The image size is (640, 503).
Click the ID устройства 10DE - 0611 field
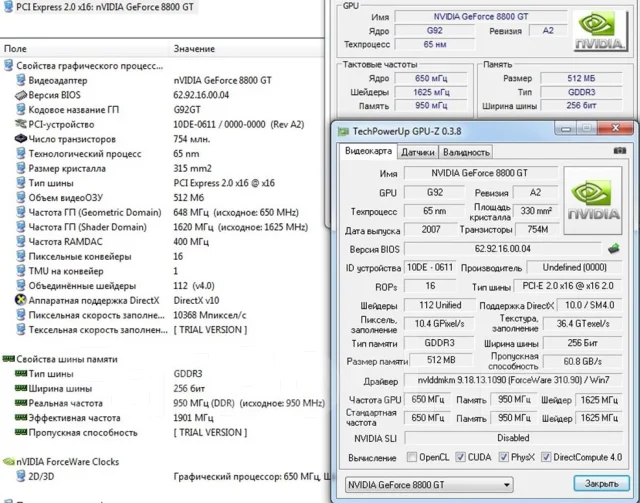(430, 267)
